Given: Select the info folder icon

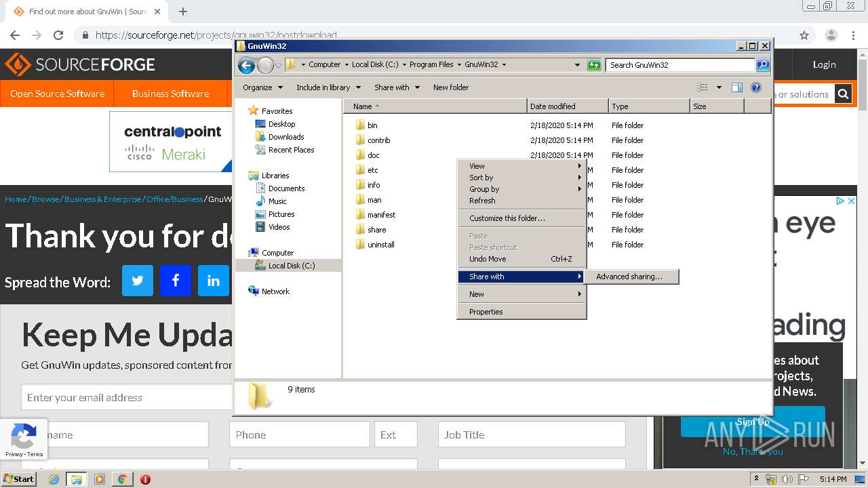Looking at the screenshot, I should 360,185.
